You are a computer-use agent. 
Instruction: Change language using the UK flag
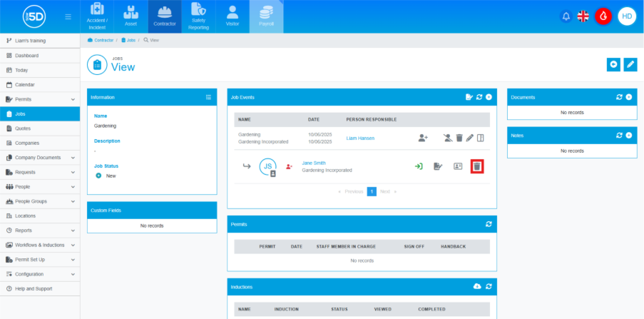[x=583, y=16]
